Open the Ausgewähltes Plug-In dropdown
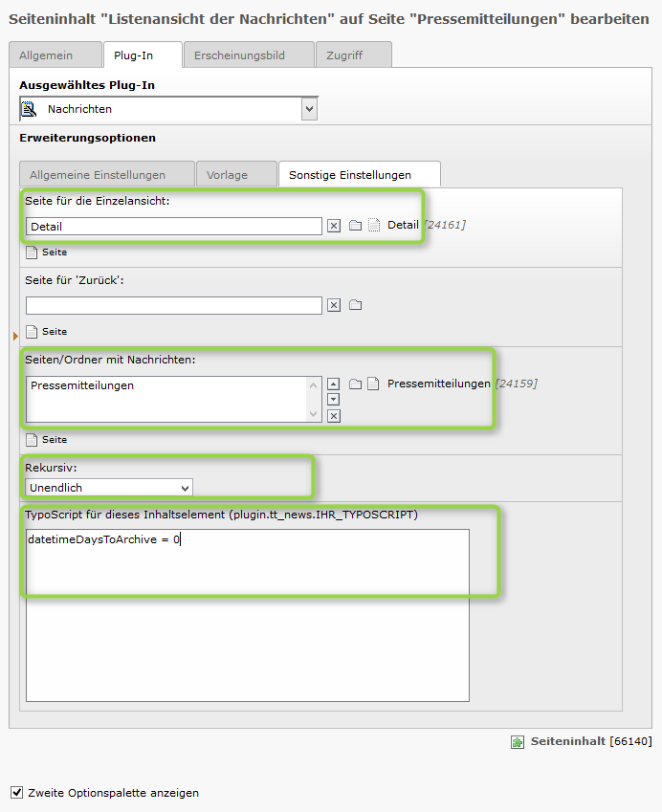The width and height of the screenshot is (662, 812). click(x=168, y=109)
